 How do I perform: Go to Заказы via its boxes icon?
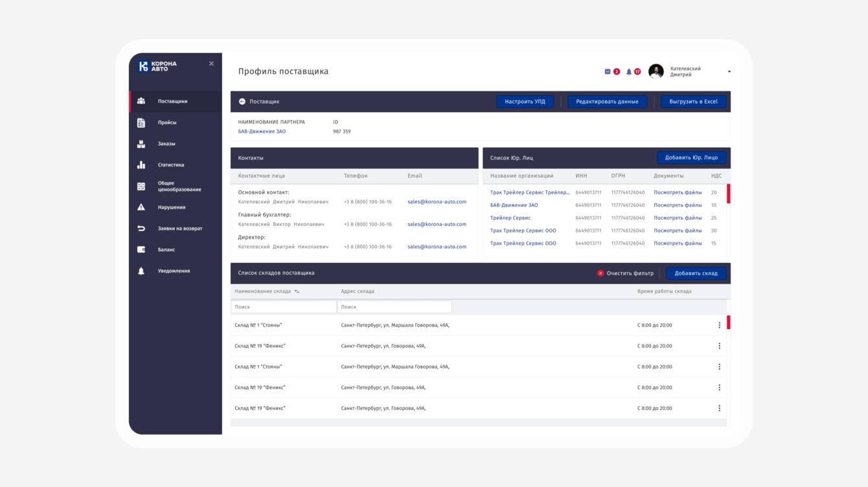141,144
